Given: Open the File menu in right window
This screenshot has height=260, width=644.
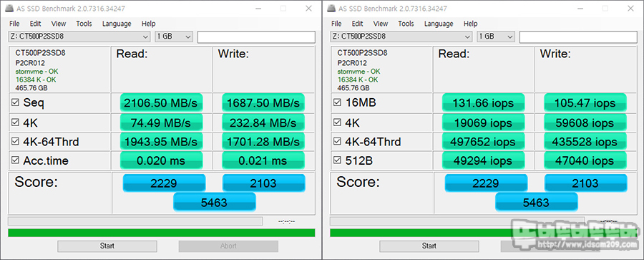Looking at the screenshot, I should 336,24.
